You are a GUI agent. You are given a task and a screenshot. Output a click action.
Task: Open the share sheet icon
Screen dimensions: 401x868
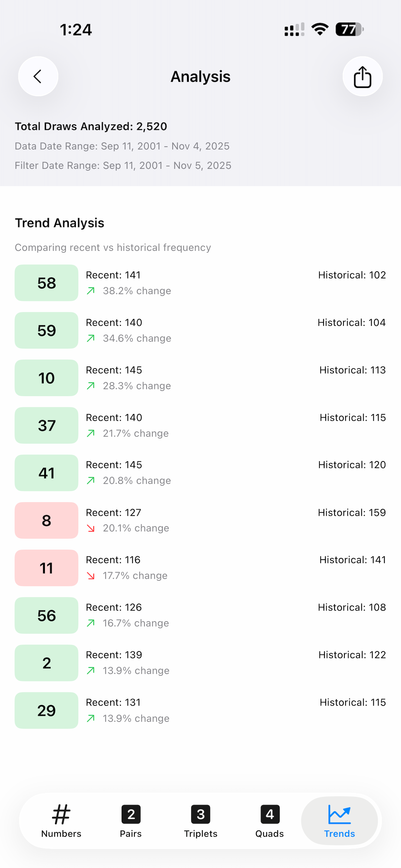point(362,76)
